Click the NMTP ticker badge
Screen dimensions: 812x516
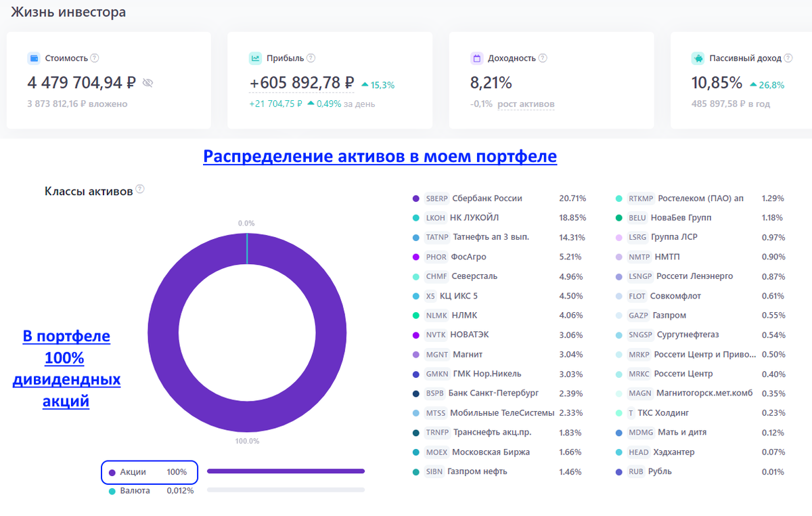pos(639,257)
